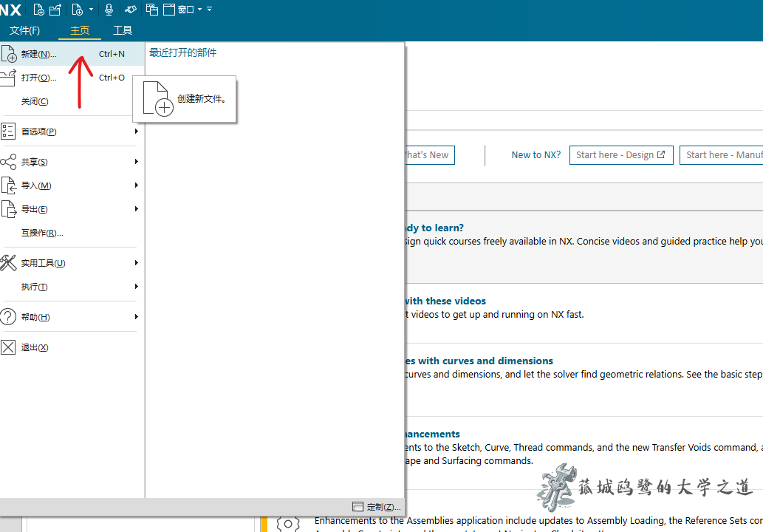Open the quick access toolbar options arrow
Screen dimensions: 763x532
(209, 10)
